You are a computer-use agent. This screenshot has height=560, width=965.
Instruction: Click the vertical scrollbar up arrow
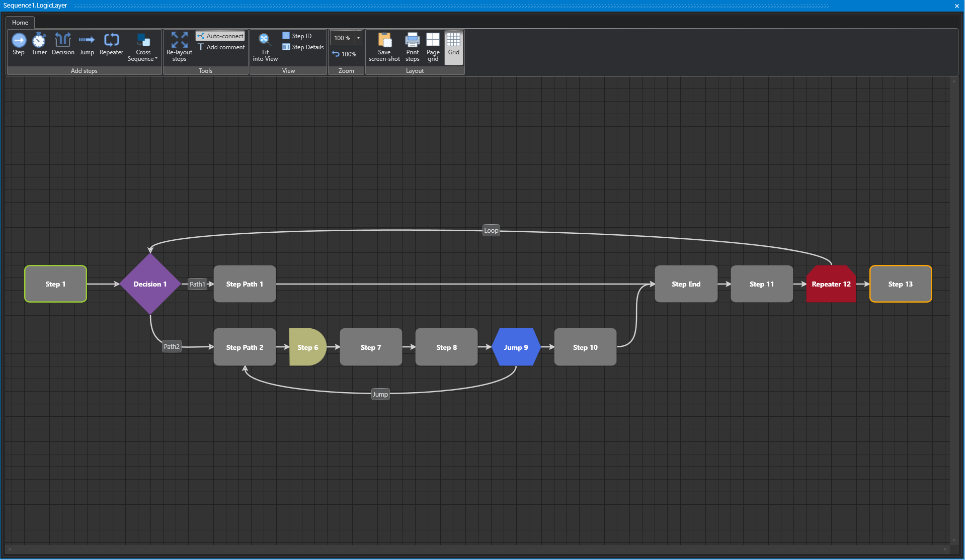(954, 80)
